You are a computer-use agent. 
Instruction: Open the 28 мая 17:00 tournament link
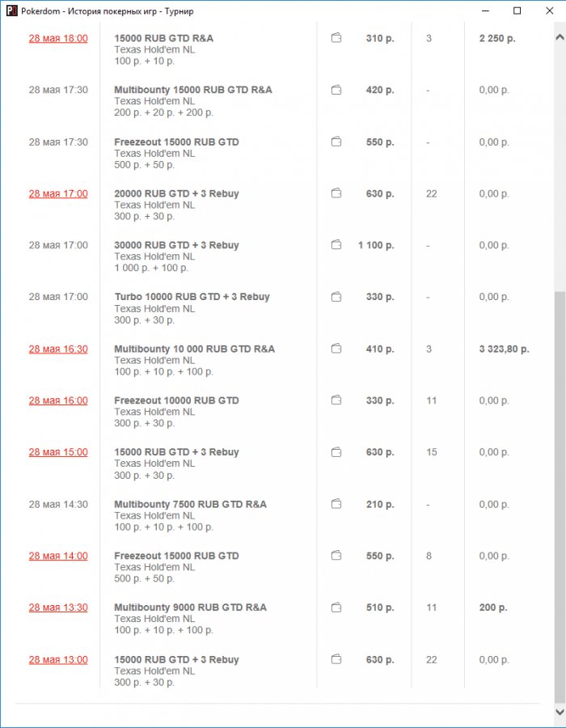point(58,193)
